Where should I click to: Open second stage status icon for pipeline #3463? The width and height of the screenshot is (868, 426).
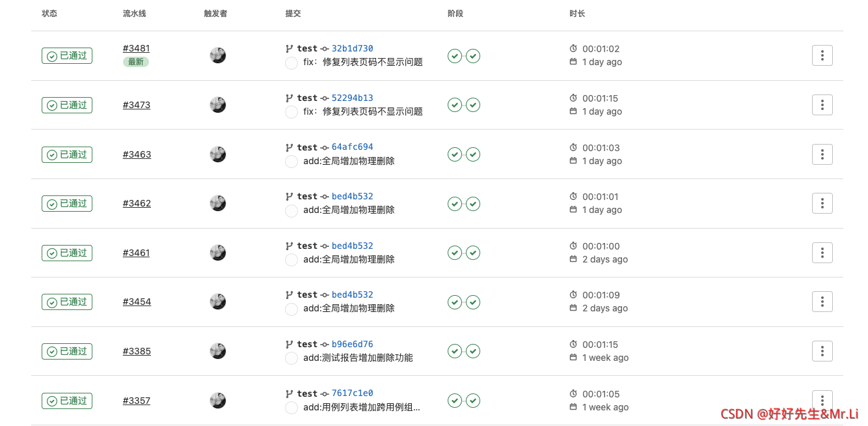tap(473, 154)
